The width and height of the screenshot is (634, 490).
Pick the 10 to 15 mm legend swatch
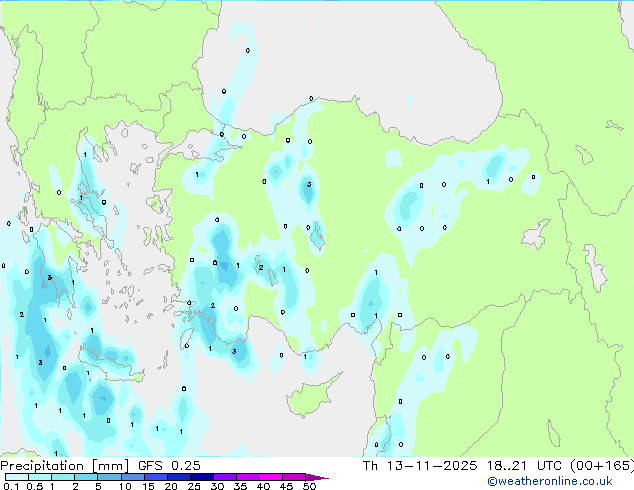(132, 477)
